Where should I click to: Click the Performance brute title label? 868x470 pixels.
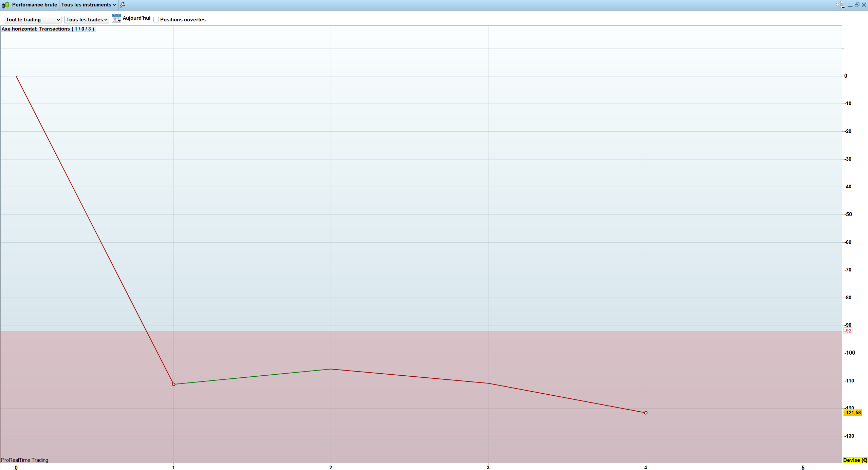[x=34, y=5]
